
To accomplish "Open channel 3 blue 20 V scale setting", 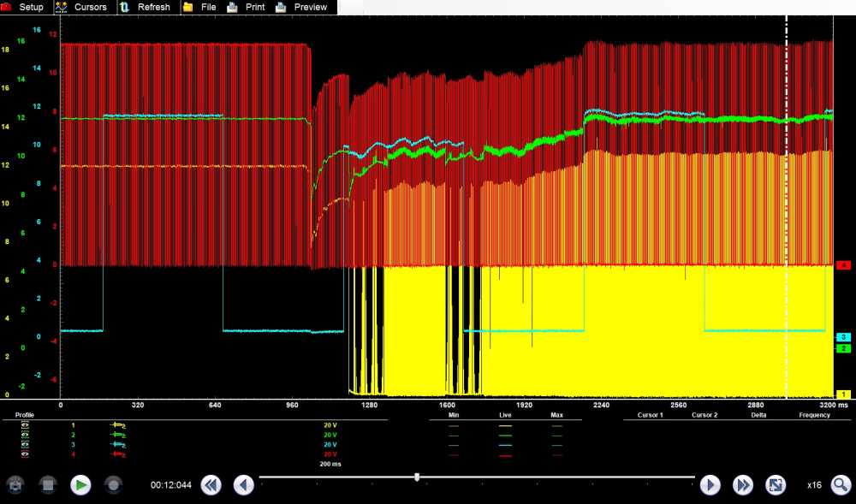I will click(x=330, y=445).
